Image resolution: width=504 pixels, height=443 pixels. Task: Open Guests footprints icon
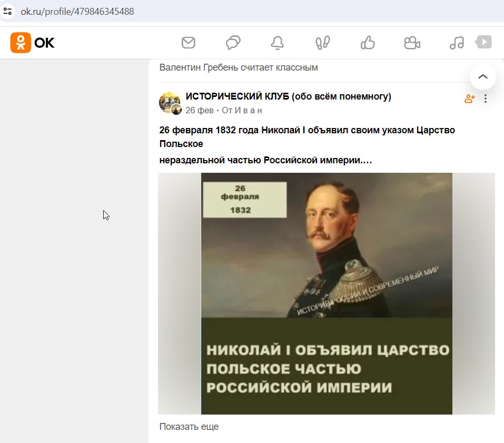323,43
